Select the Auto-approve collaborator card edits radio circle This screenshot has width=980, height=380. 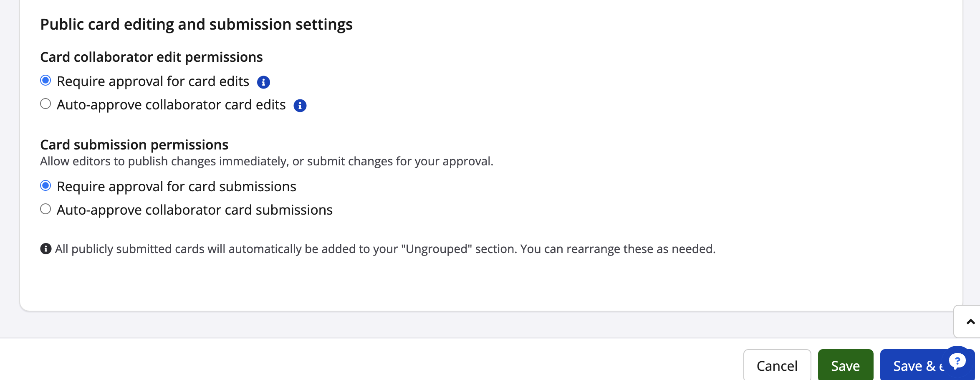(45, 104)
